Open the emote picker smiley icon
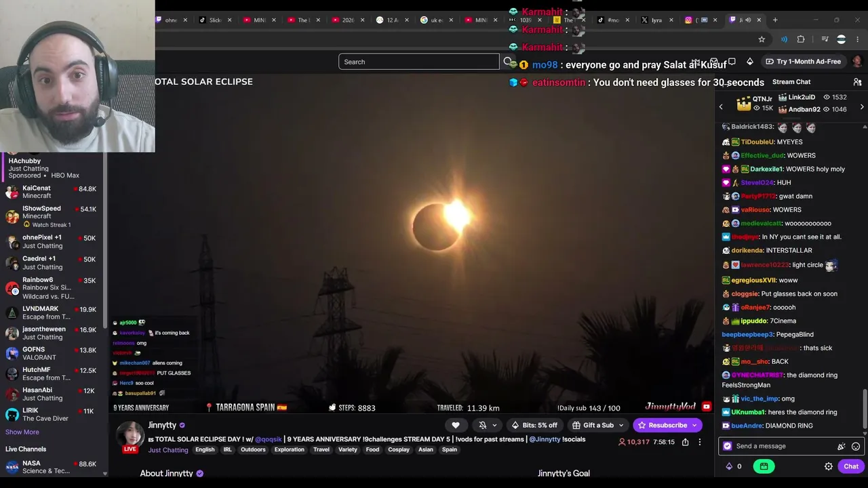868x488 pixels. pyautogui.click(x=856, y=446)
